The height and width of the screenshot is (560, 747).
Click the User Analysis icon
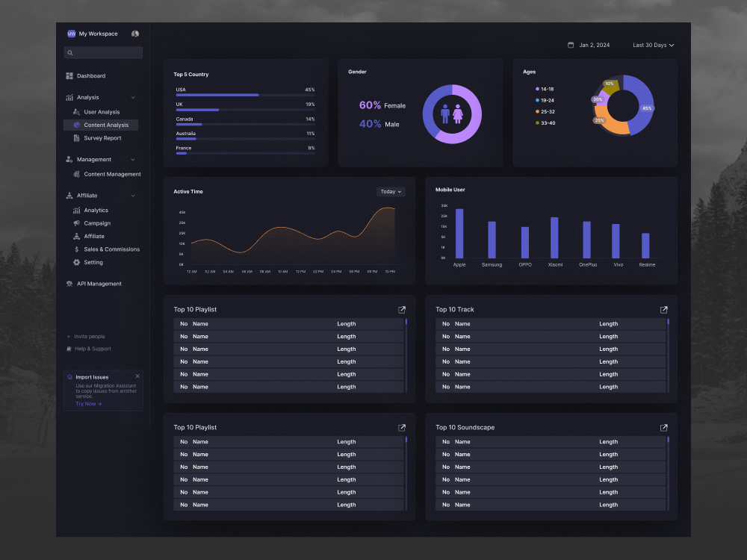pos(76,112)
